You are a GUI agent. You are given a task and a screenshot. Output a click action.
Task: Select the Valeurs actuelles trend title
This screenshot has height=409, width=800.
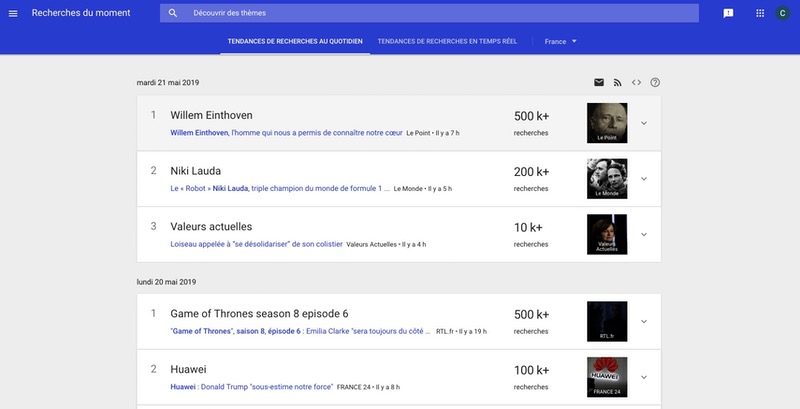(x=211, y=226)
